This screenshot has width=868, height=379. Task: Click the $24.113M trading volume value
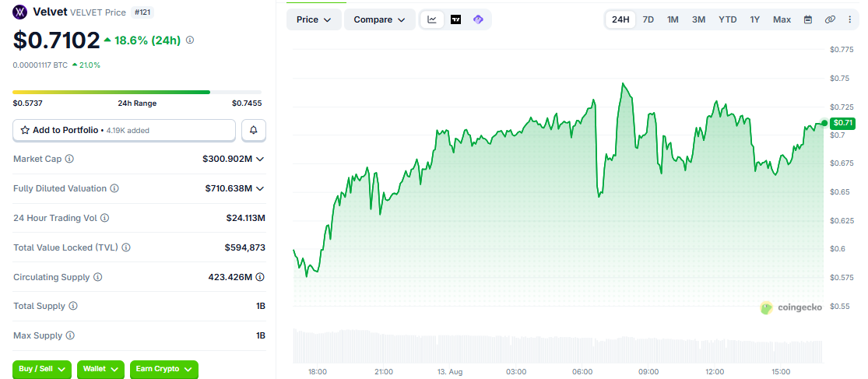click(246, 218)
